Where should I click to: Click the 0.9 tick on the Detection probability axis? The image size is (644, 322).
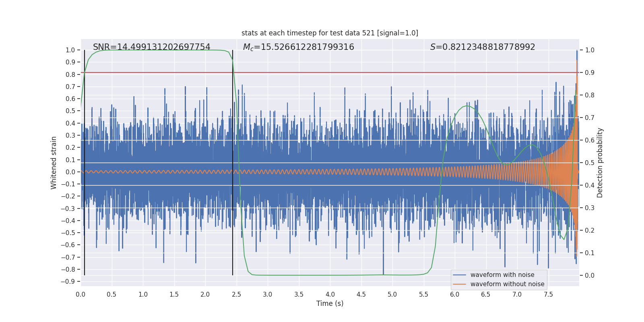pyautogui.click(x=590, y=72)
